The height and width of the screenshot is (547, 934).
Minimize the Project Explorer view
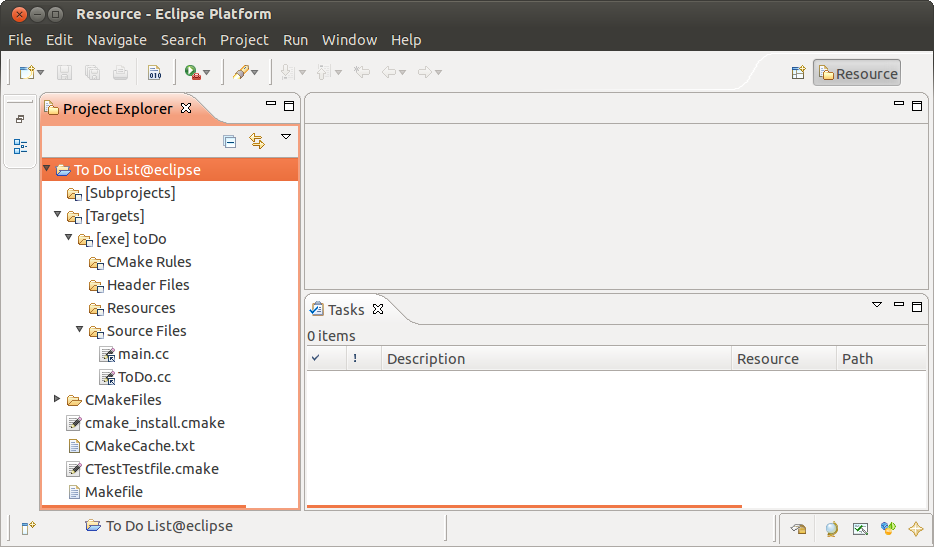(271, 104)
